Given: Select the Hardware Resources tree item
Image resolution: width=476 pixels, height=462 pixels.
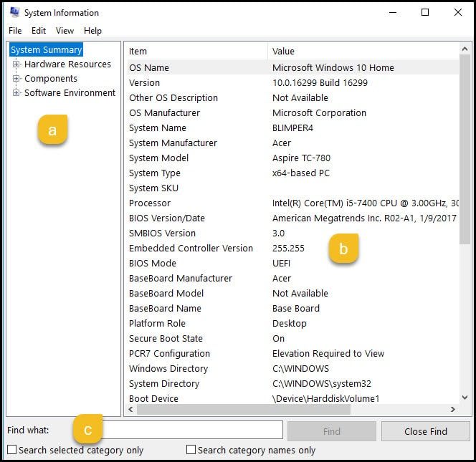Looking at the screenshot, I should coord(67,64).
